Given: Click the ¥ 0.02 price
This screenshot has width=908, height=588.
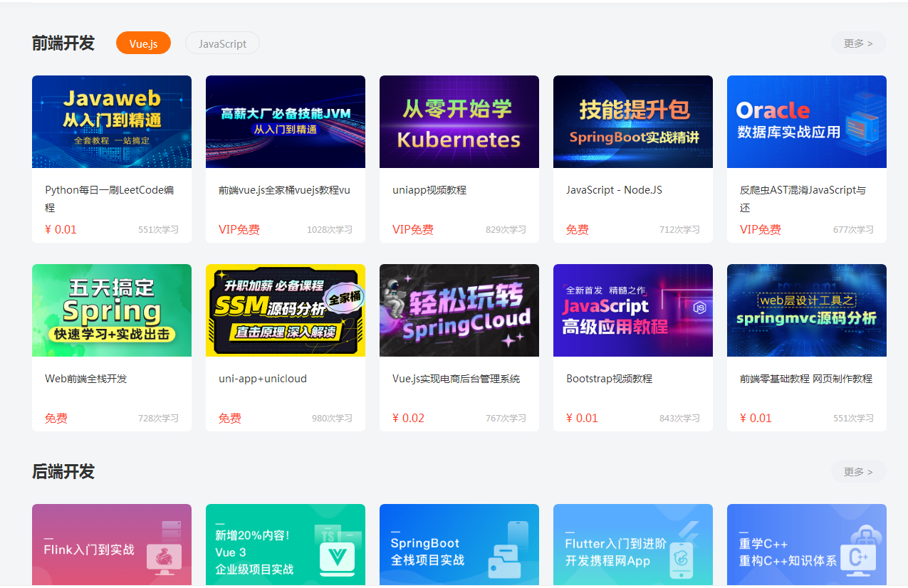Looking at the screenshot, I should click(408, 418).
